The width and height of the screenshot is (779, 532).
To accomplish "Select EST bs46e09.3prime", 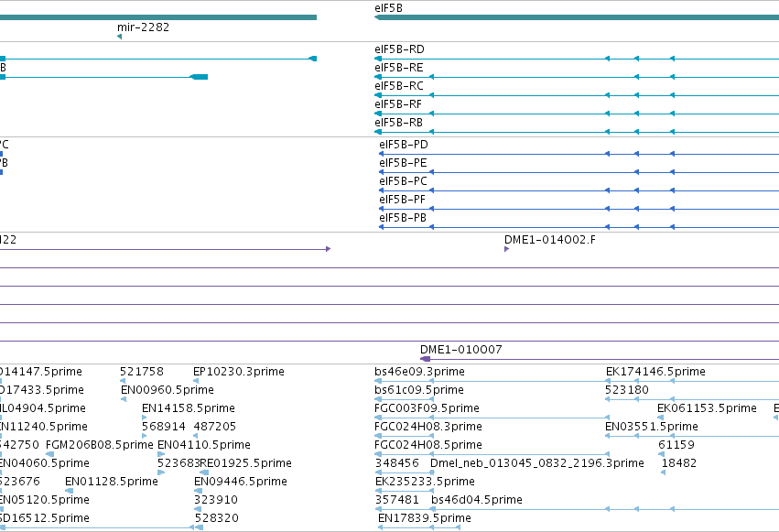I will (x=420, y=372).
